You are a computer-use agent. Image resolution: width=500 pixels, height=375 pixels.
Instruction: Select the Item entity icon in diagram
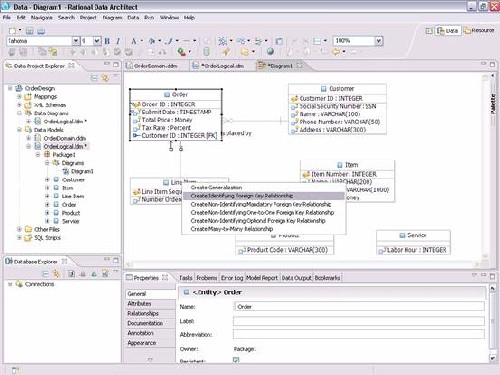(x=340, y=165)
